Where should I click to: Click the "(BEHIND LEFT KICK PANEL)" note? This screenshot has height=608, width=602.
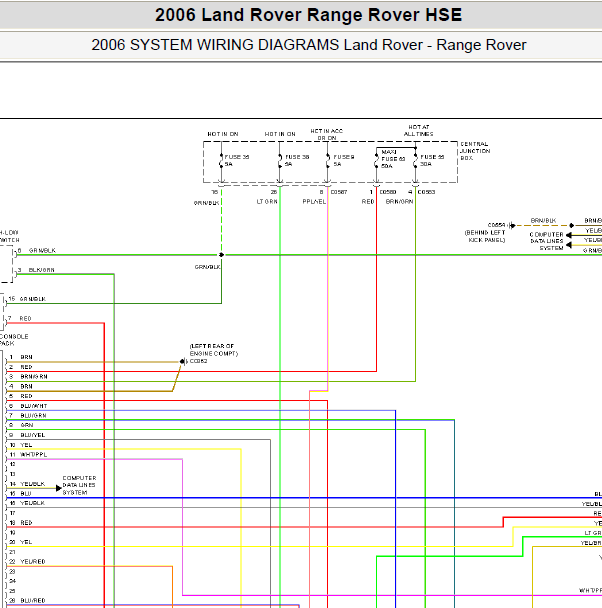(x=485, y=236)
